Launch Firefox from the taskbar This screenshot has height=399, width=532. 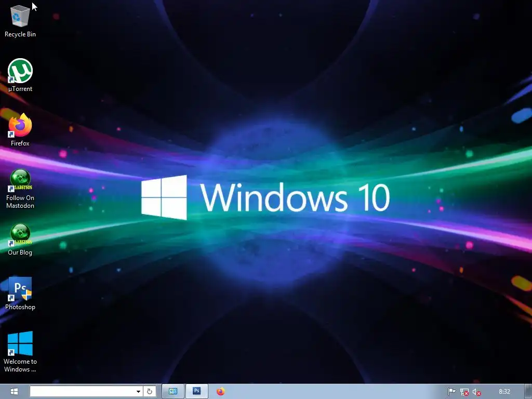(x=220, y=392)
